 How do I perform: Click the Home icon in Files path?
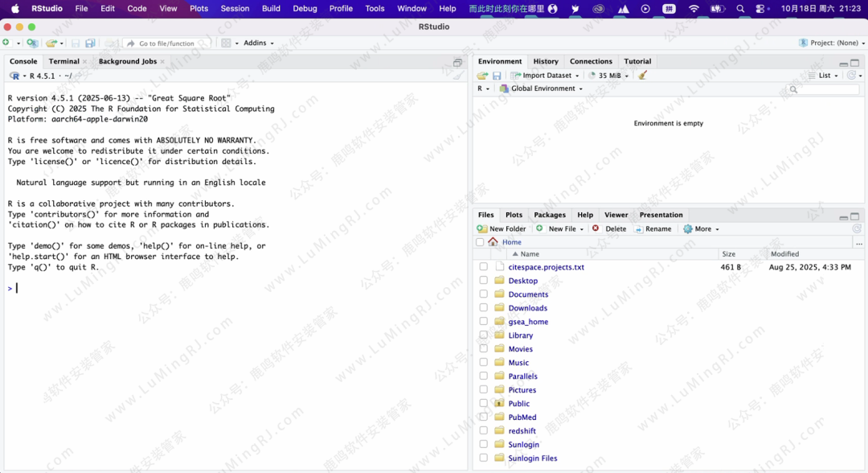tap(493, 242)
